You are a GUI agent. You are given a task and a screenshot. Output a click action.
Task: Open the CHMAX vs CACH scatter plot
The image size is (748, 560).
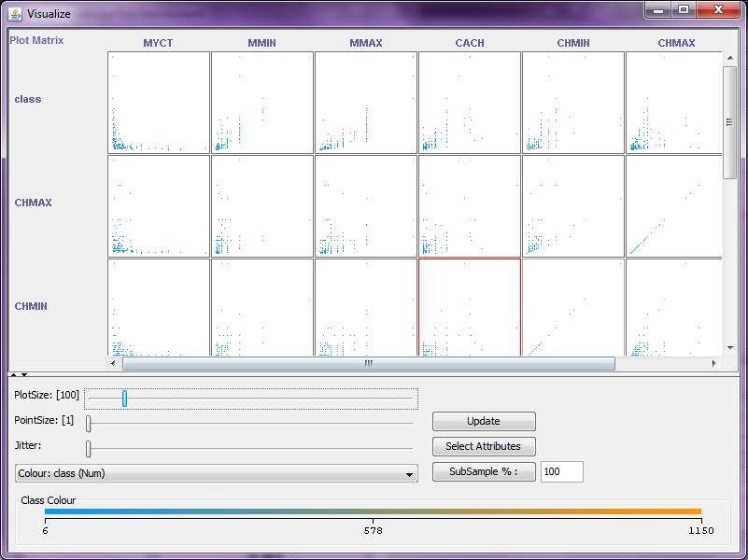point(470,206)
